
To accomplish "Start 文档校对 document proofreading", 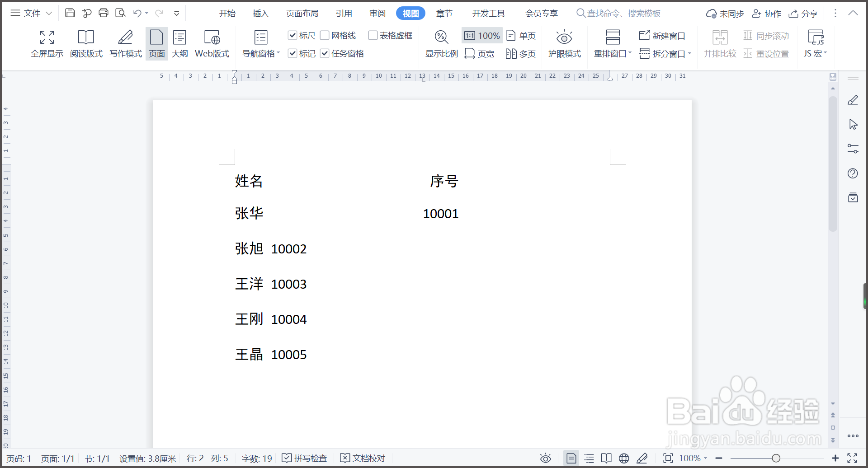I will [x=362, y=458].
